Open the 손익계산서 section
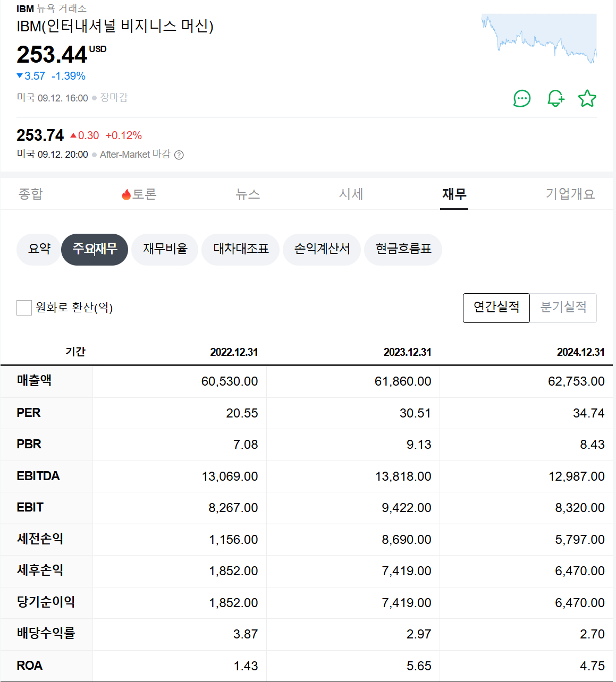This screenshot has height=682, width=616. pyautogui.click(x=322, y=249)
